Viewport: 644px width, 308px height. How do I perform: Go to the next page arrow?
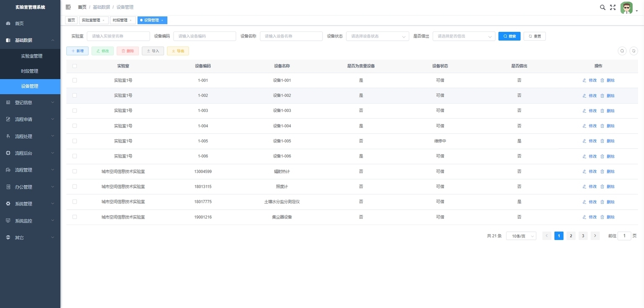595,236
